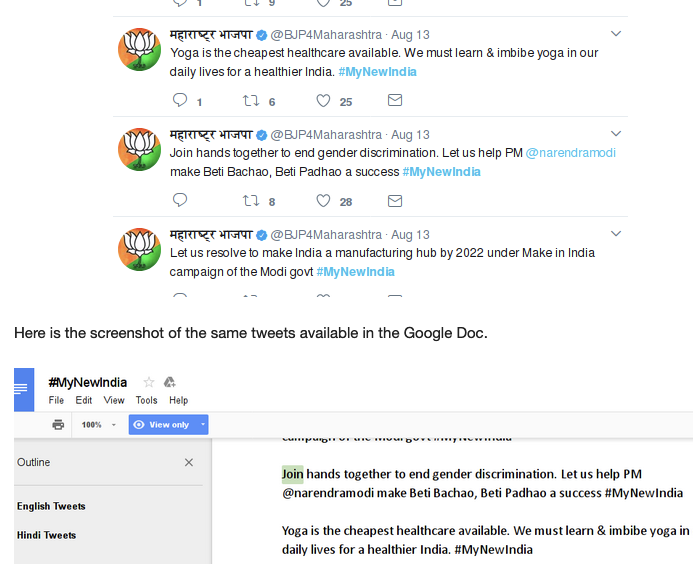The width and height of the screenshot is (693, 564).
Task: Click the @narendramodi mention link
Action: 571,153
